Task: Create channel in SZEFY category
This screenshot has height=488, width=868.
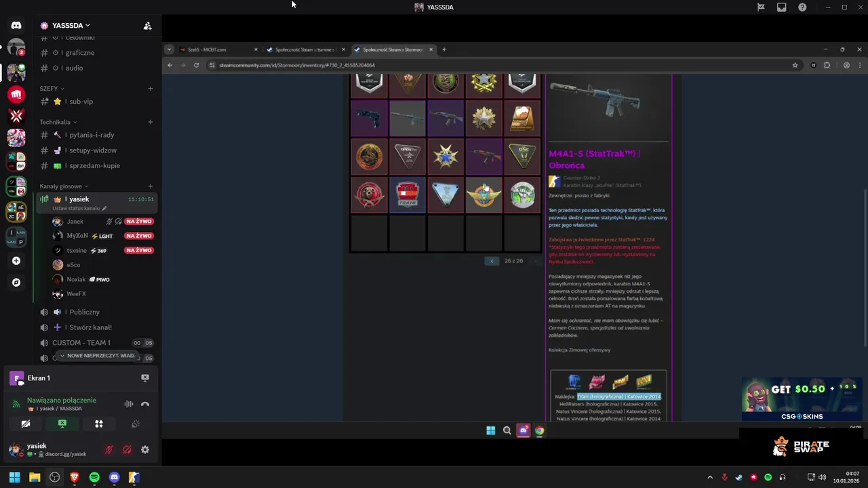Action: click(151, 88)
